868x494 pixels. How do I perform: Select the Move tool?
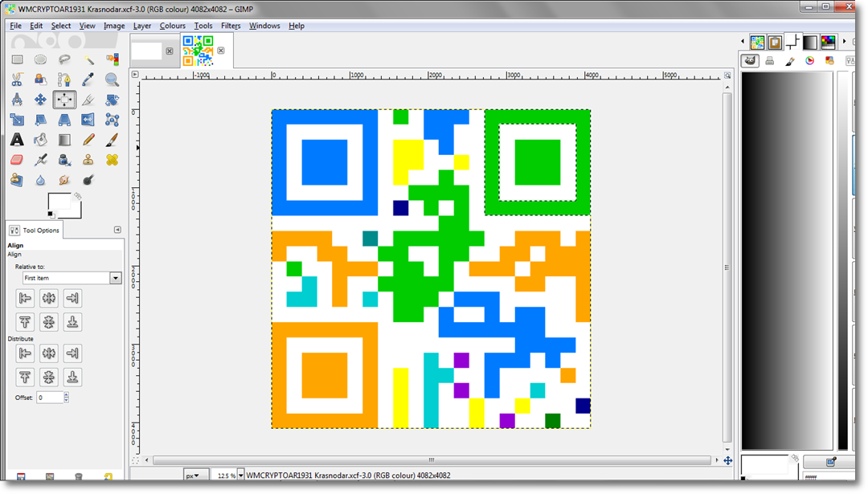[40, 100]
